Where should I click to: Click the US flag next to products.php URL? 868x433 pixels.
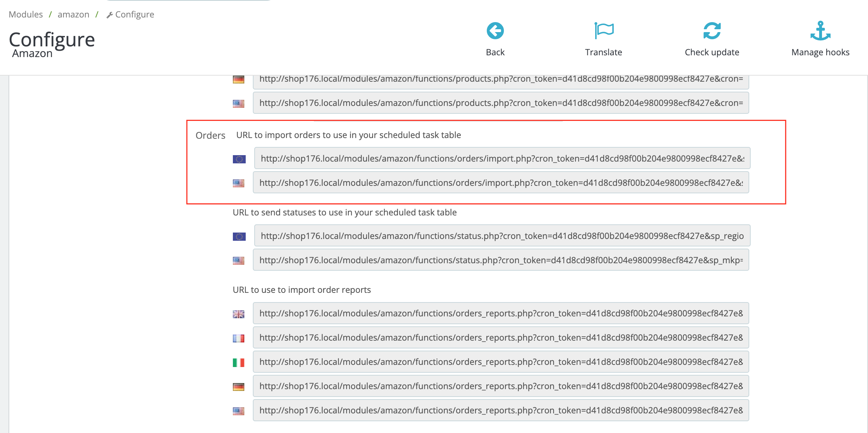coord(239,103)
